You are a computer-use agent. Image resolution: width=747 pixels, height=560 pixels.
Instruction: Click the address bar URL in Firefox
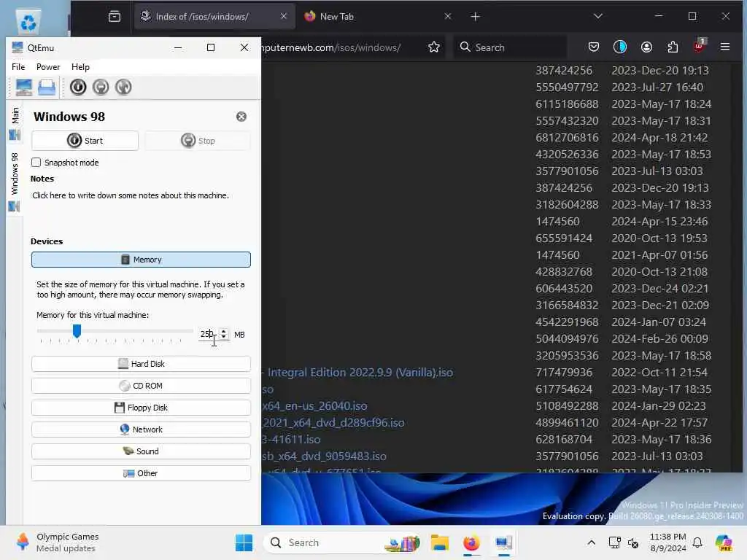[x=331, y=47]
